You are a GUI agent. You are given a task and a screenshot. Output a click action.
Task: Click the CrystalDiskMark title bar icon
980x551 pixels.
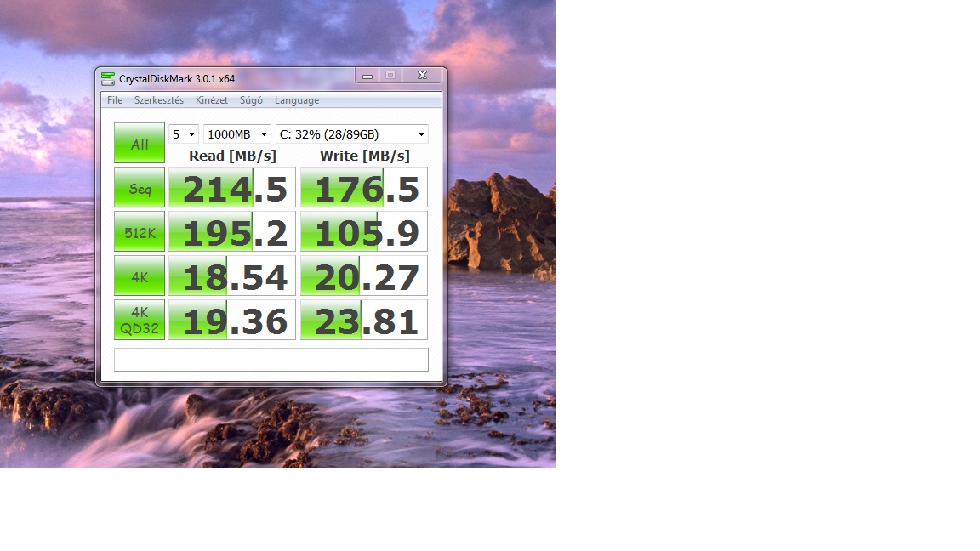click(x=107, y=79)
